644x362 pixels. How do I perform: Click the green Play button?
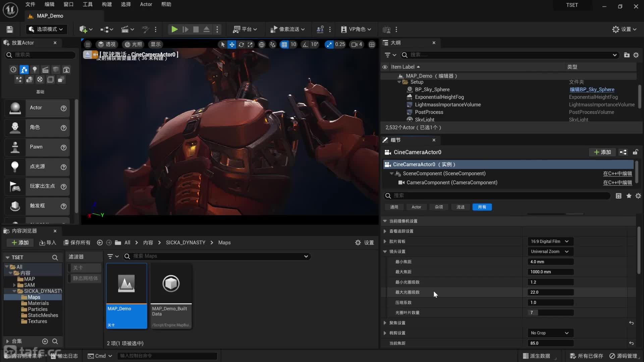174,29
